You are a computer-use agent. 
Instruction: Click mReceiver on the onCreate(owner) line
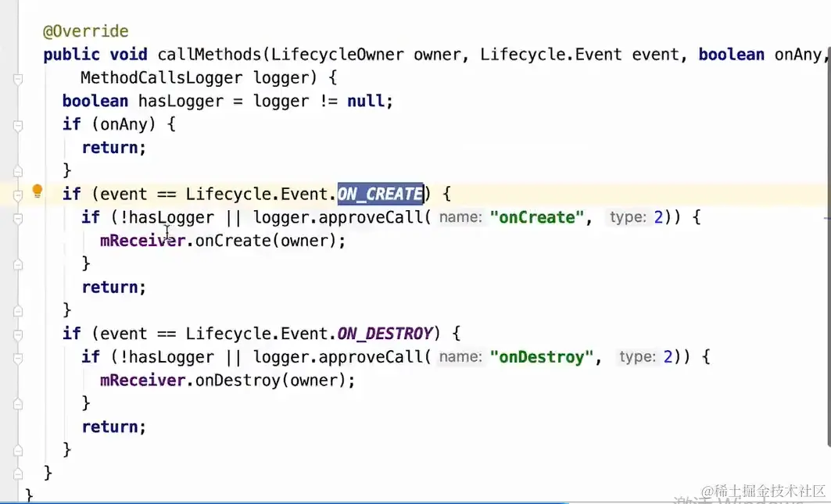point(142,241)
